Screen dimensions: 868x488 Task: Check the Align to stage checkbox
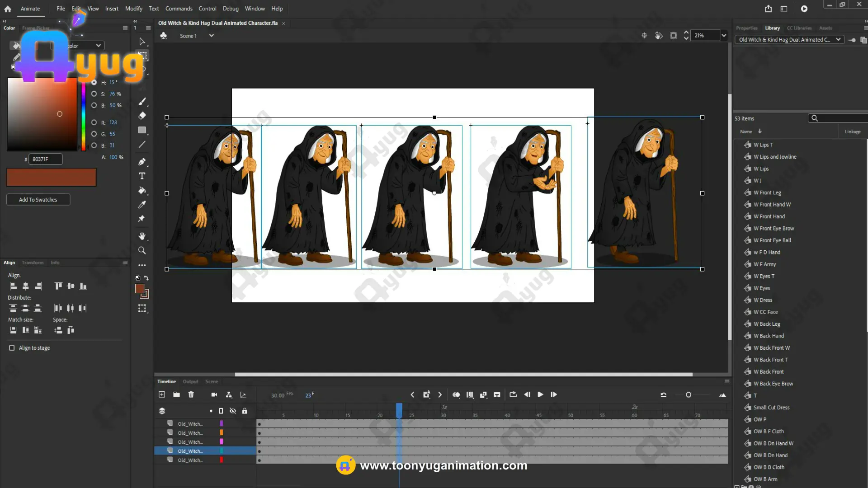pos(12,347)
